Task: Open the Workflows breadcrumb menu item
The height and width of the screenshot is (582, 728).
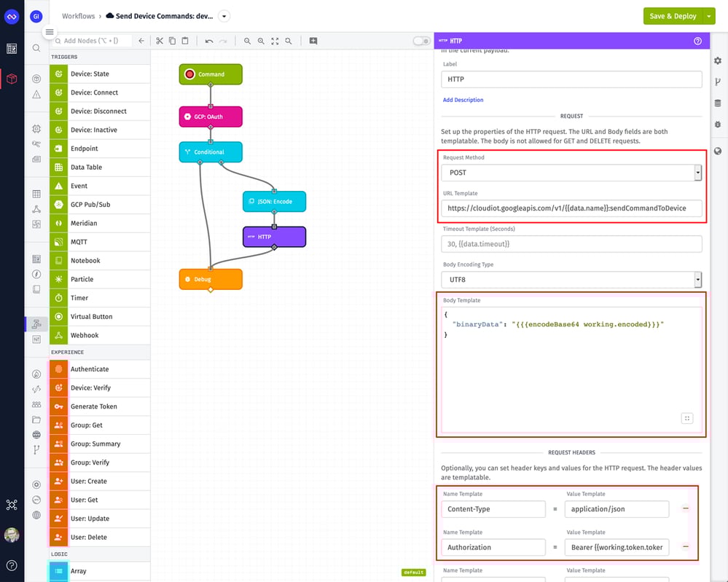Action: pyautogui.click(x=78, y=15)
